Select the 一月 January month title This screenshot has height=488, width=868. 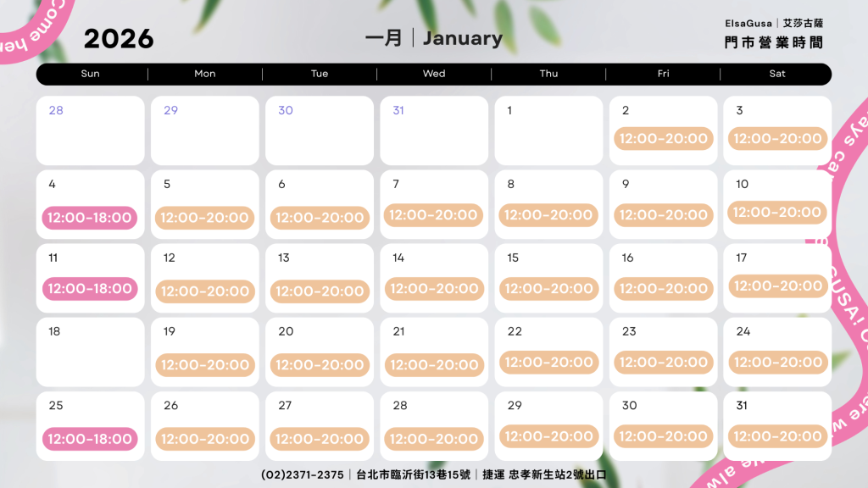coord(434,38)
